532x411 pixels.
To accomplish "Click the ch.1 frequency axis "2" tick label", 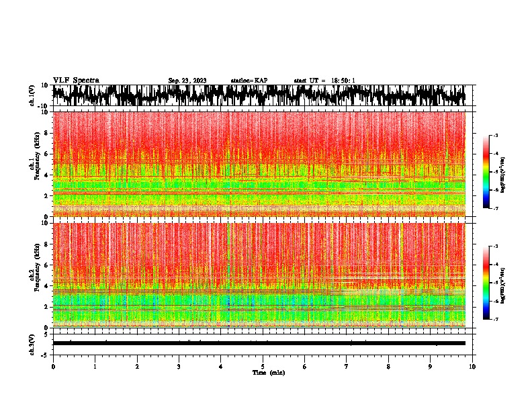I will tap(46, 195).
